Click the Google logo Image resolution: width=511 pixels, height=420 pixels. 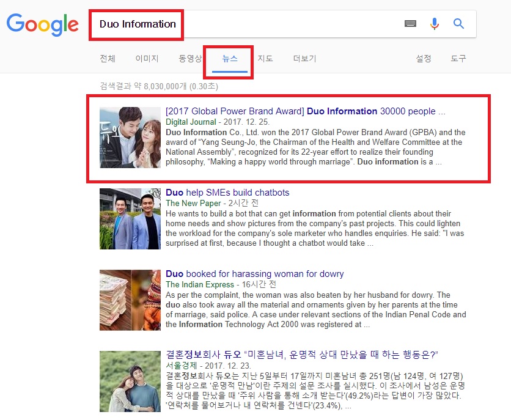pyautogui.click(x=43, y=24)
